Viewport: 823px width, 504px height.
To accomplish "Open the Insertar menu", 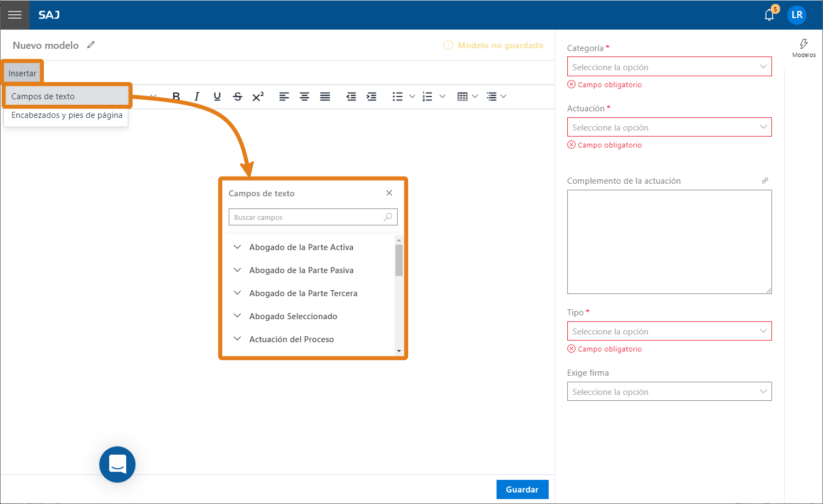I will tap(22, 73).
